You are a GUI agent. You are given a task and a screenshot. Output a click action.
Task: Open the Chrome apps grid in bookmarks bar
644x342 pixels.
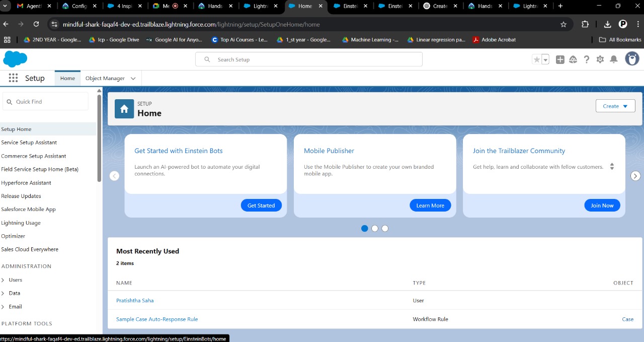[x=7, y=40]
